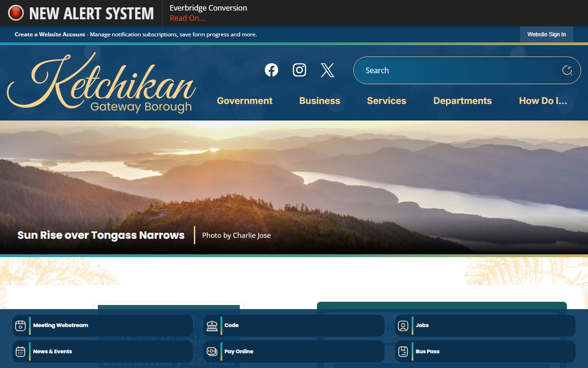This screenshot has height=368, width=588.
Task: Open the Code quick link
Action: click(x=294, y=326)
